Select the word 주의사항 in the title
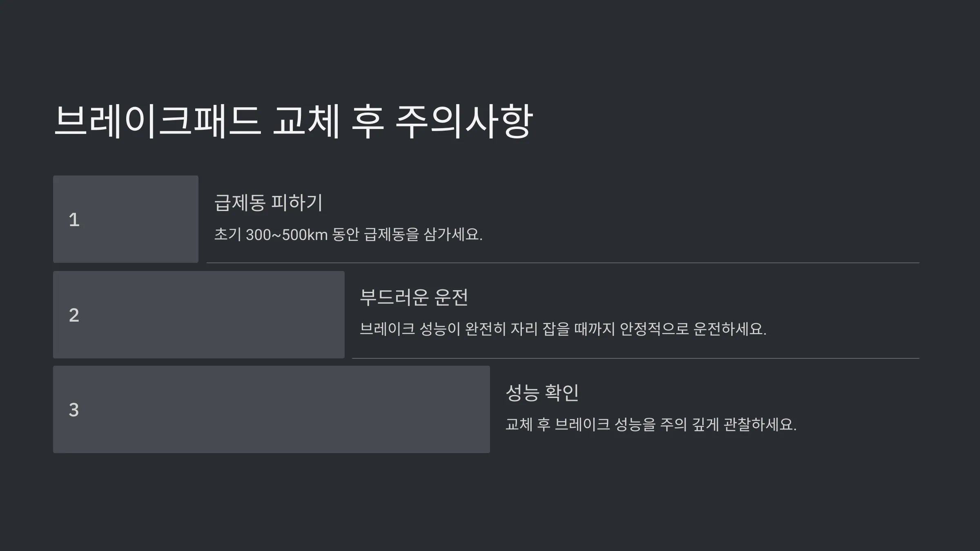980x551 pixels. tap(464, 121)
